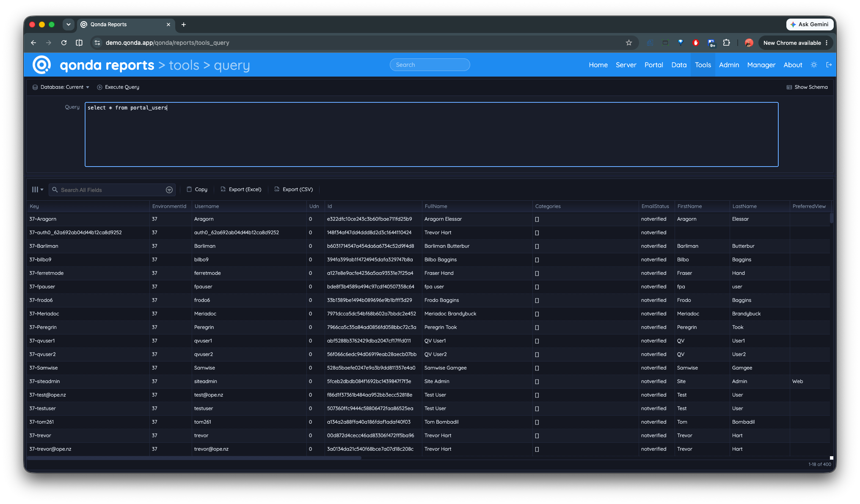Click the Qonda logo icon
This screenshot has width=860, height=504.
[x=42, y=65]
